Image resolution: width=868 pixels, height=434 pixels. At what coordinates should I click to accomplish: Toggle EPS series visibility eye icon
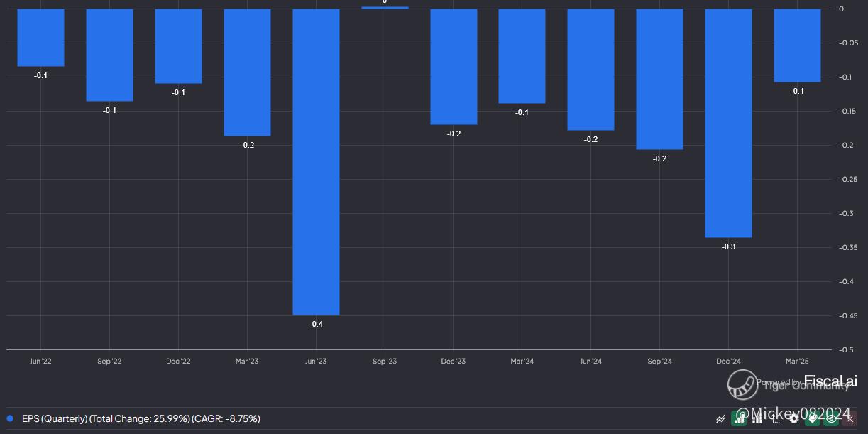click(x=831, y=418)
